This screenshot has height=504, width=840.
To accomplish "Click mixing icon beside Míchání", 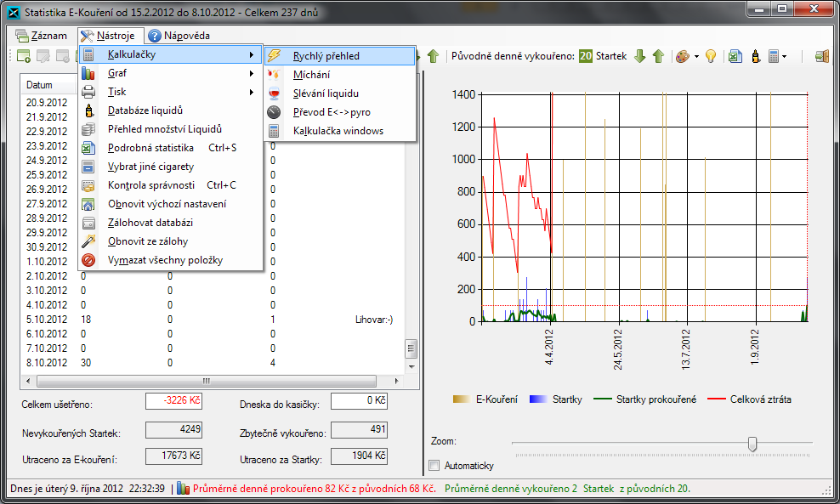I will point(274,75).
